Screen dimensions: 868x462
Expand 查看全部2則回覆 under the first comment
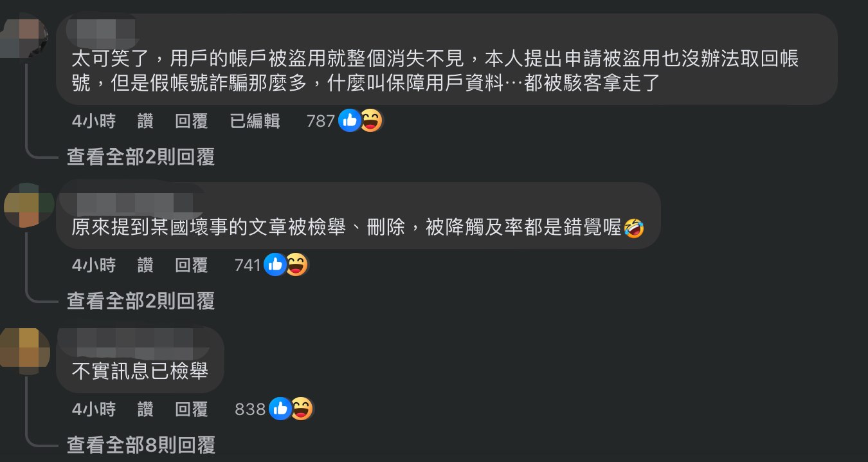[x=141, y=156]
